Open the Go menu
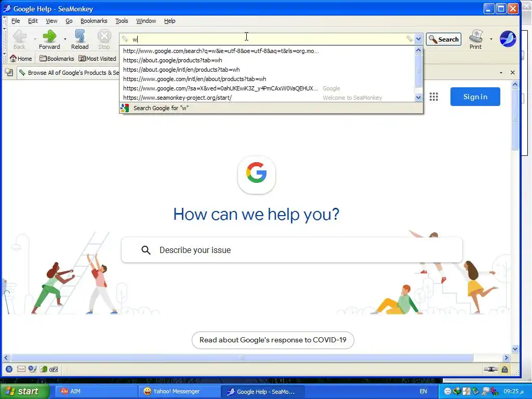Screen dimensions: 532x399 pyautogui.click(x=69, y=21)
